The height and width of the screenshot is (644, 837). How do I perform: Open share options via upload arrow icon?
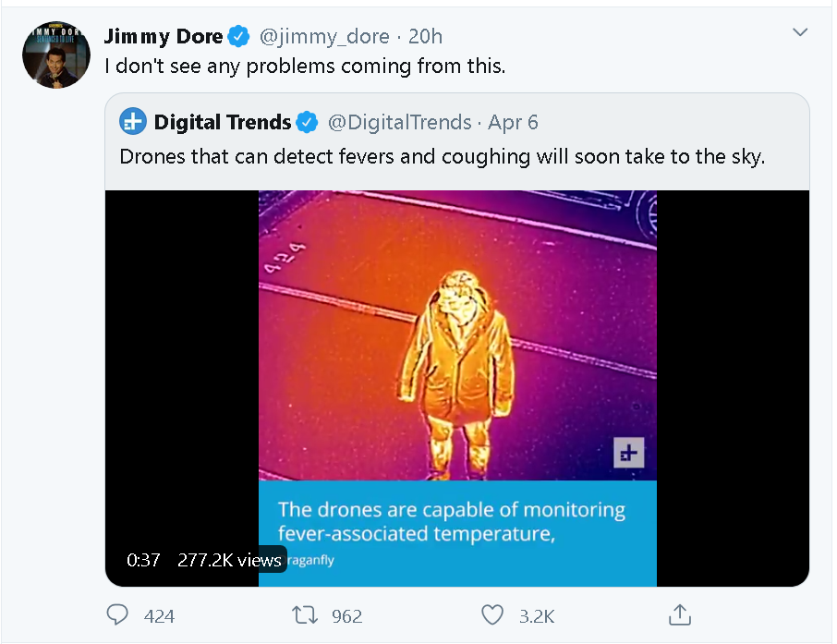pos(680,614)
